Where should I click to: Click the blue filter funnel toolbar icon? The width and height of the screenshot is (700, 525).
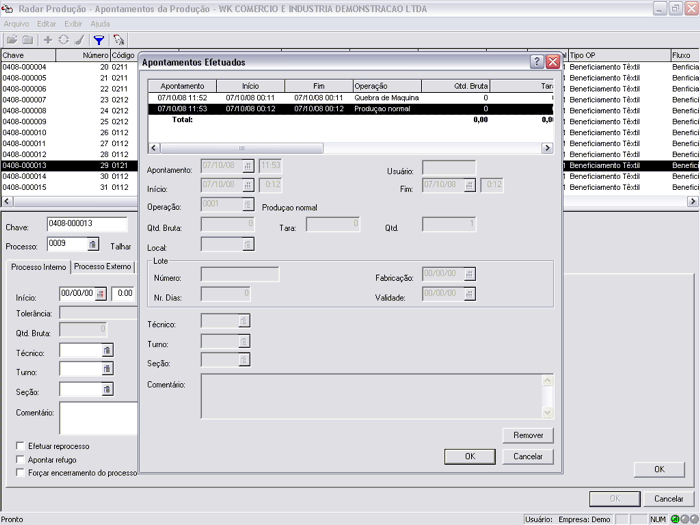pos(99,39)
